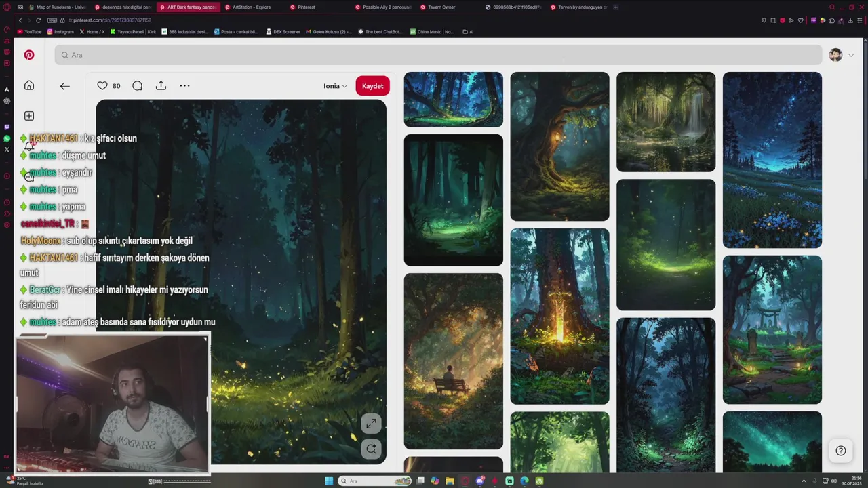Viewport: 868px width, 488px height.
Task: Switch to Tarven by andanguyen tab
Action: click(x=578, y=7)
